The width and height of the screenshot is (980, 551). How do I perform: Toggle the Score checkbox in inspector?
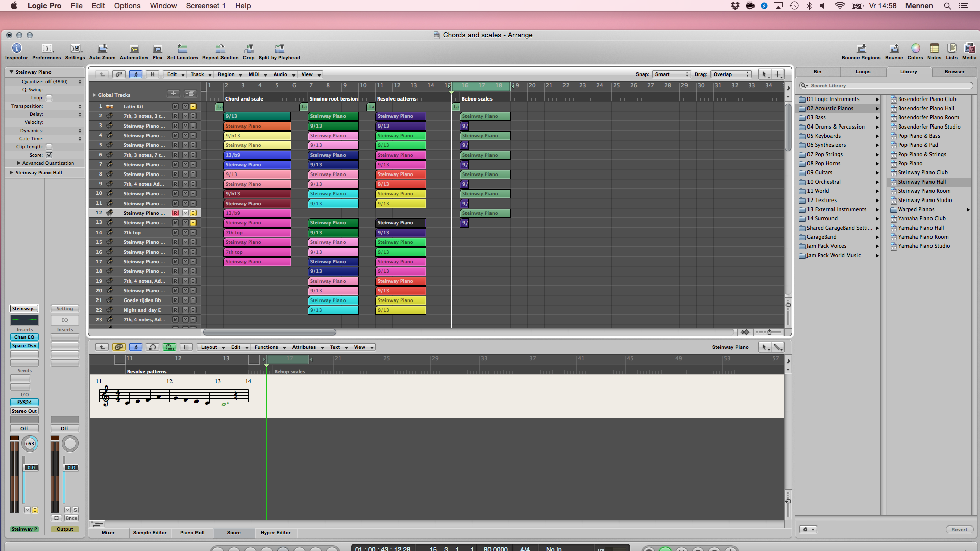pyautogui.click(x=49, y=155)
